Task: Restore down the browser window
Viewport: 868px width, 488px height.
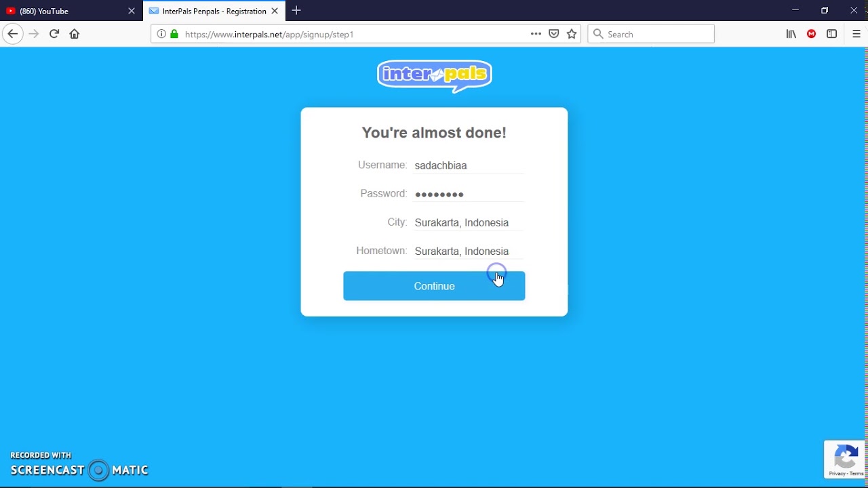Action: [825, 10]
